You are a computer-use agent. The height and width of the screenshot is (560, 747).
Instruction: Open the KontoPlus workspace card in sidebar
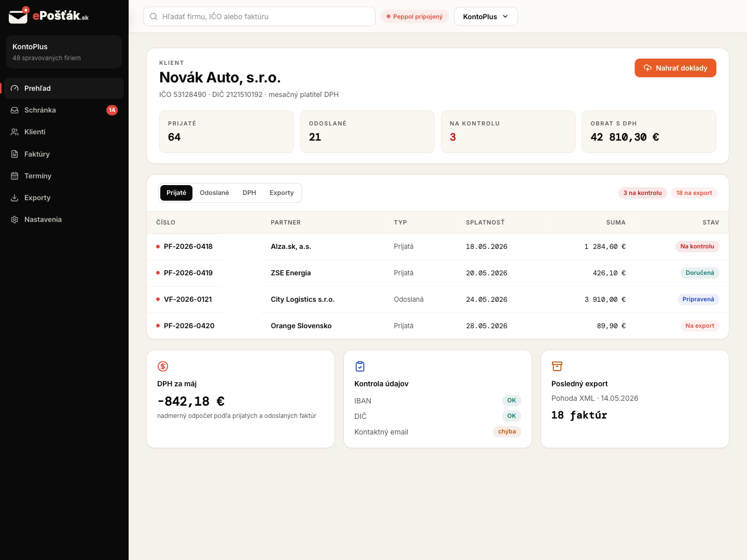coord(64,52)
